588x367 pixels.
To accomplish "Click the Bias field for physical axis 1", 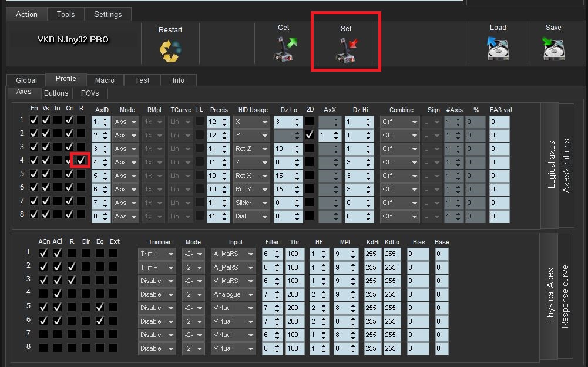I will 418,254.
